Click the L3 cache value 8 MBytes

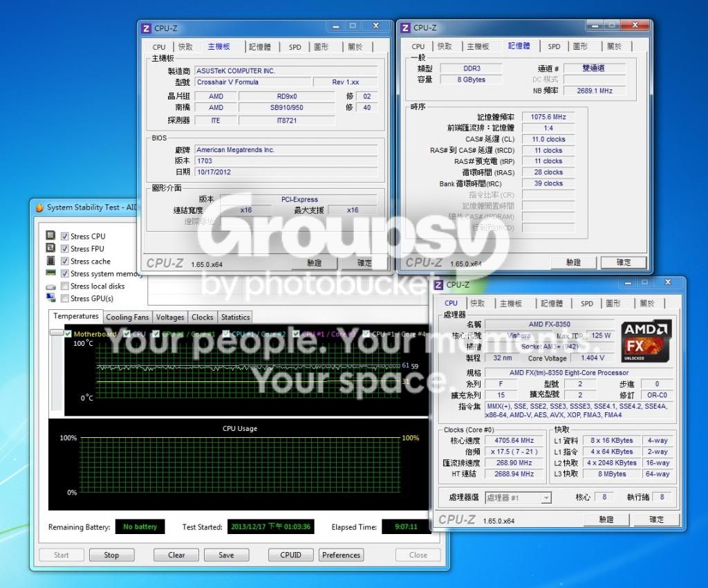click(x=612, y=474)
